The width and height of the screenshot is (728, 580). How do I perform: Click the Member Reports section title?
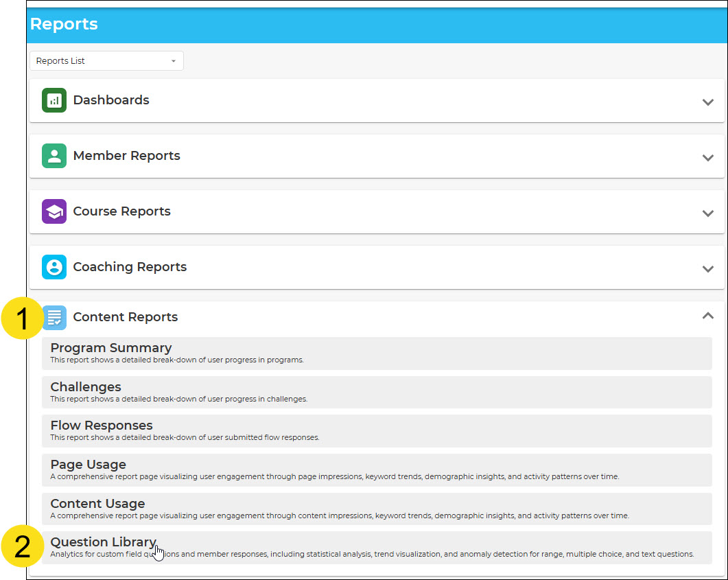126,156
